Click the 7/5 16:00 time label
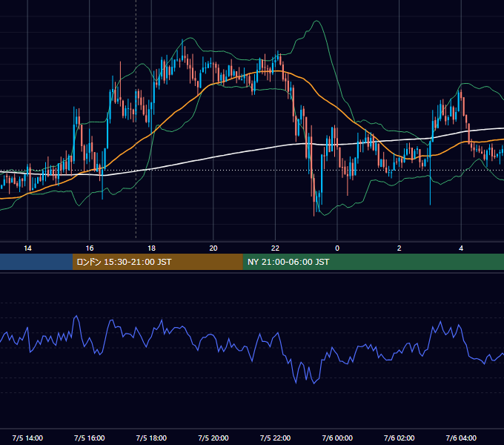Image resolution: width=504 pixels, height=445 pixels. point(90,438)
